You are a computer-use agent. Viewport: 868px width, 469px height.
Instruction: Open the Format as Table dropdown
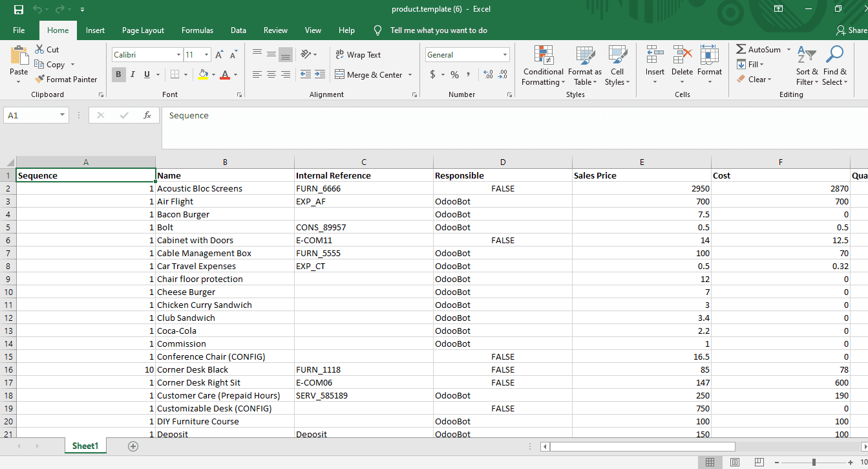point(585,65)
